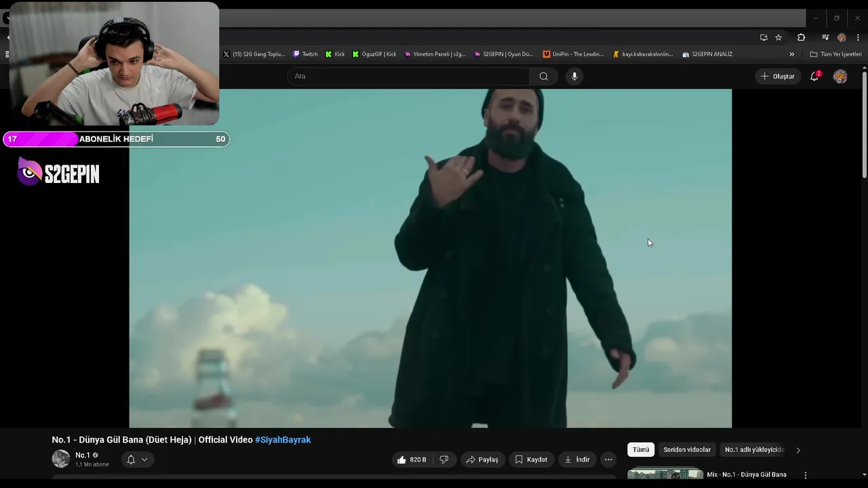The image size is (868, 488).
Task: Open the OguzGIF | Kick bookmark
Action: point(374,54)
